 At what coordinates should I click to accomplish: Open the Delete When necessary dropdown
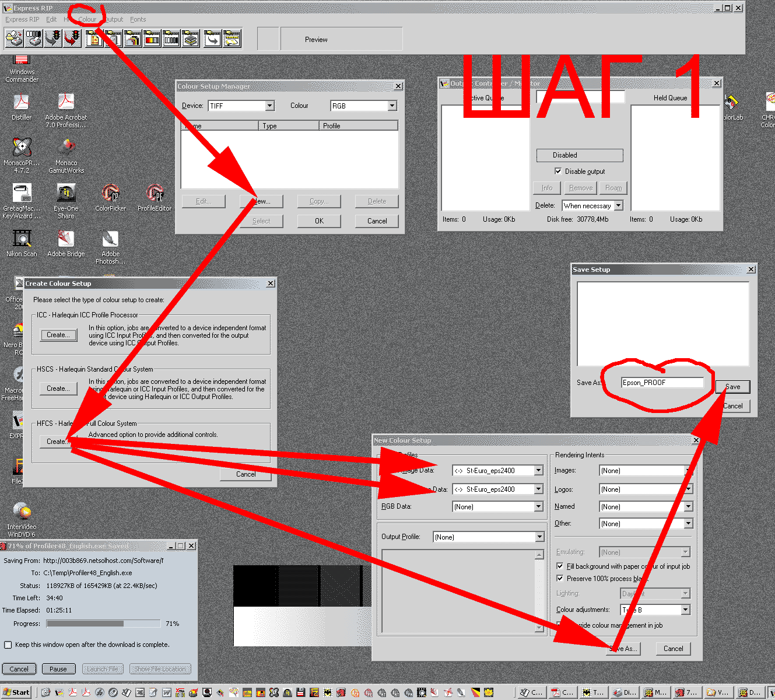coord(619,205)
